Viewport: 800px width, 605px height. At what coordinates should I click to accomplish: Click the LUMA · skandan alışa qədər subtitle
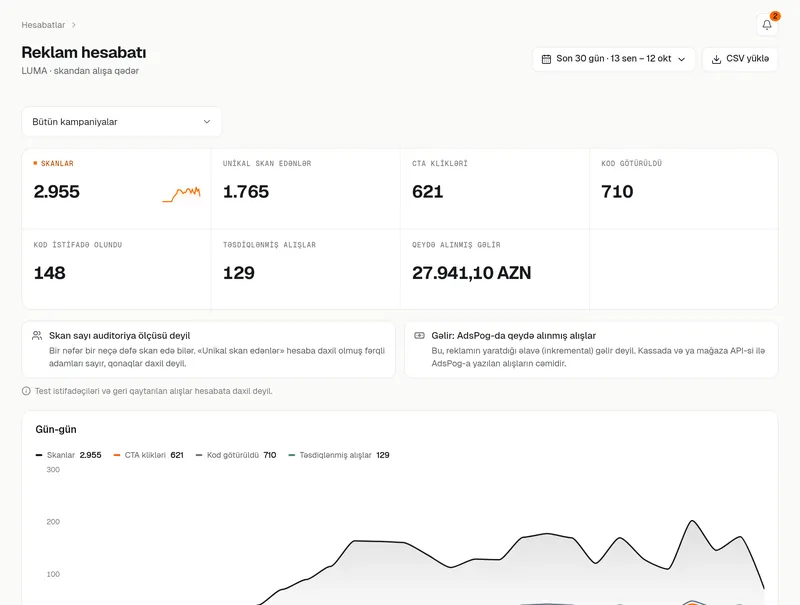click(80, 71)
